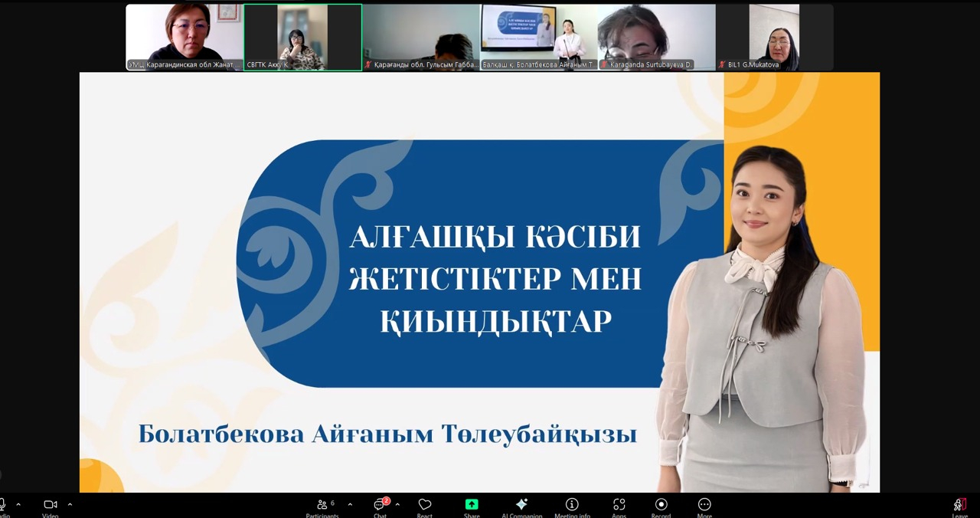Click Leave to exit the meeting
The height and width of the screenshot is (518, 980).
coord(959,505)
